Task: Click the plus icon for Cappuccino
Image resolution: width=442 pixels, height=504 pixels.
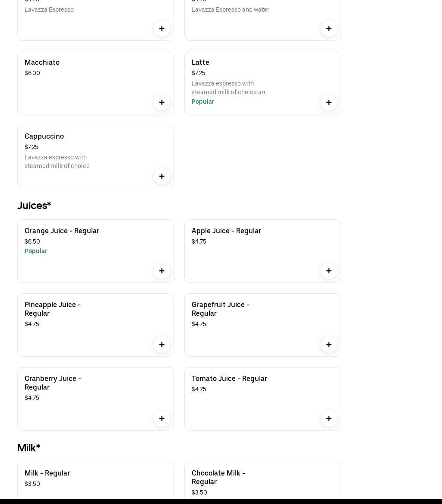Action: [162, 176]
